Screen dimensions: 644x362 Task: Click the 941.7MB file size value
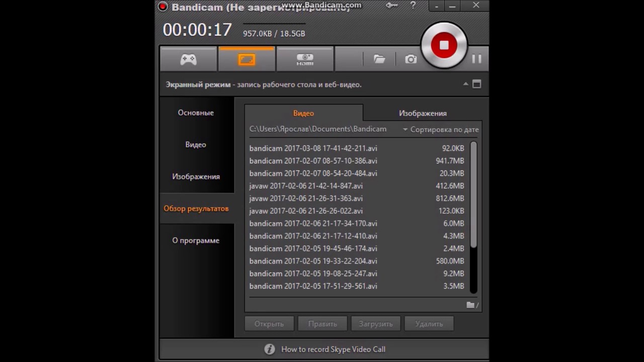pyautogui.click(x=450, y=161)
